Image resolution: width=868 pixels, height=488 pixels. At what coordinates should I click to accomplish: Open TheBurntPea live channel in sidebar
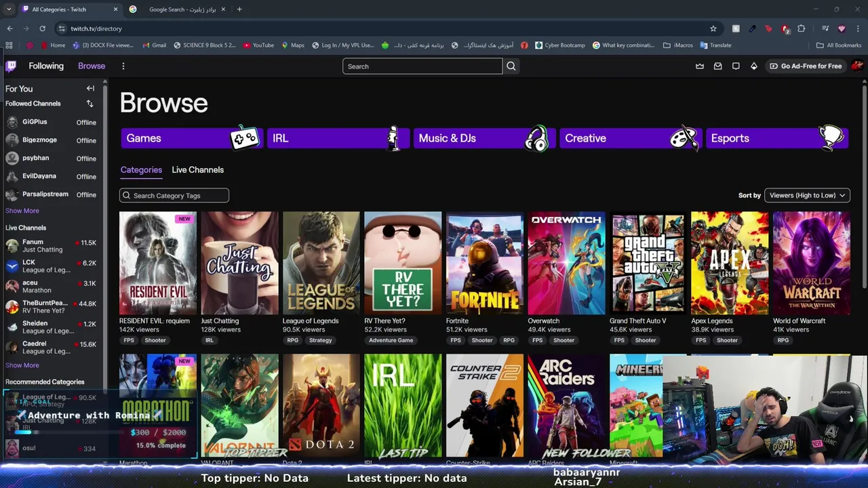(52, 307)
